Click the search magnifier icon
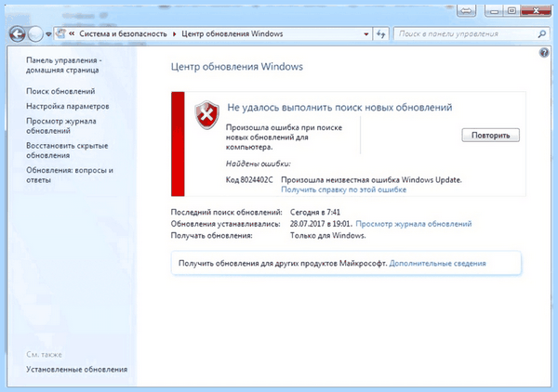The height and width of the screenshot is (392, 558). 542,34
